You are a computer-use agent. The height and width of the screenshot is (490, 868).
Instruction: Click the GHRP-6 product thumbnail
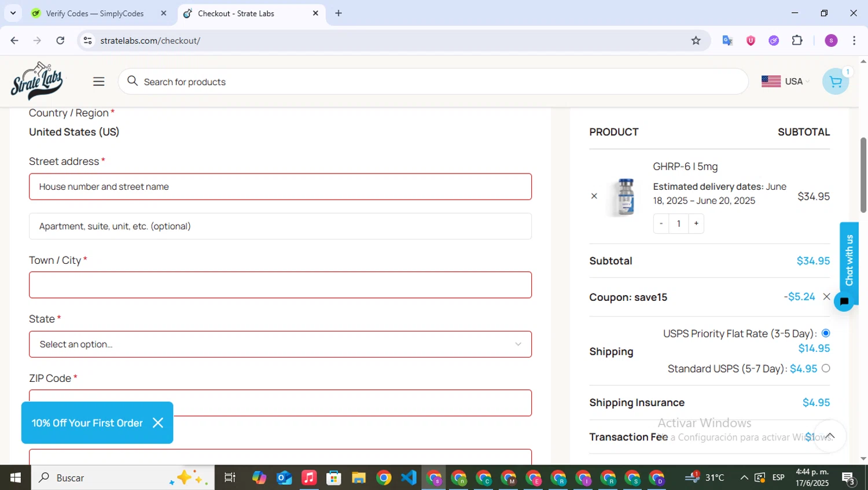point(626,197)
